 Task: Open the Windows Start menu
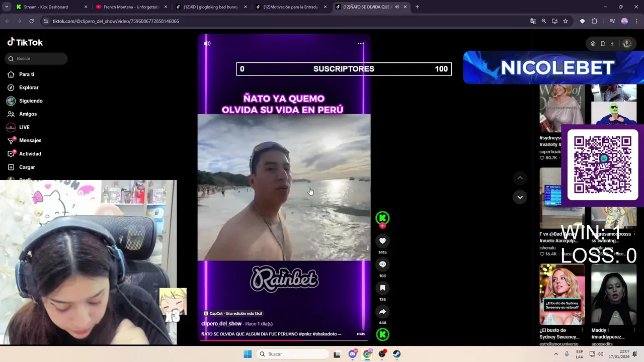[248, 354]
